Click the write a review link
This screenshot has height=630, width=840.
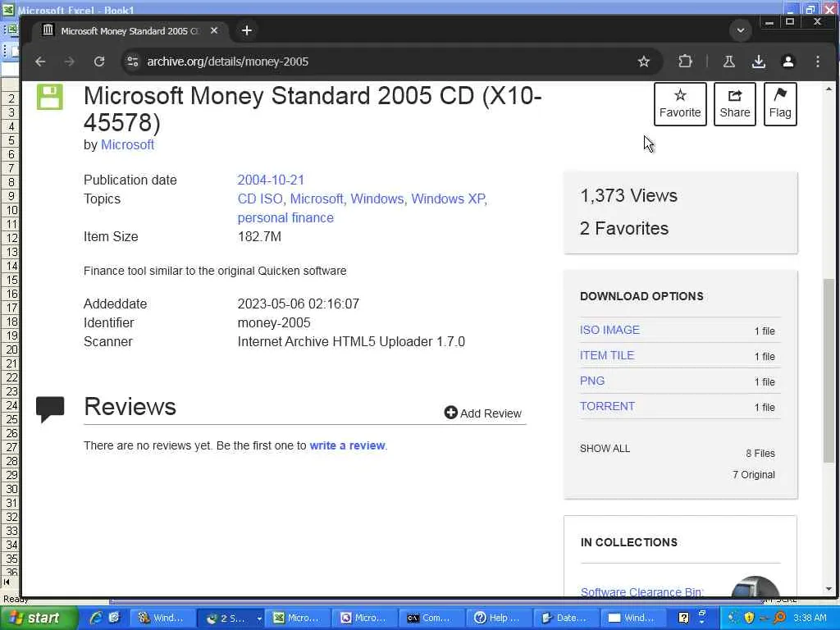(x=347, y=445)
